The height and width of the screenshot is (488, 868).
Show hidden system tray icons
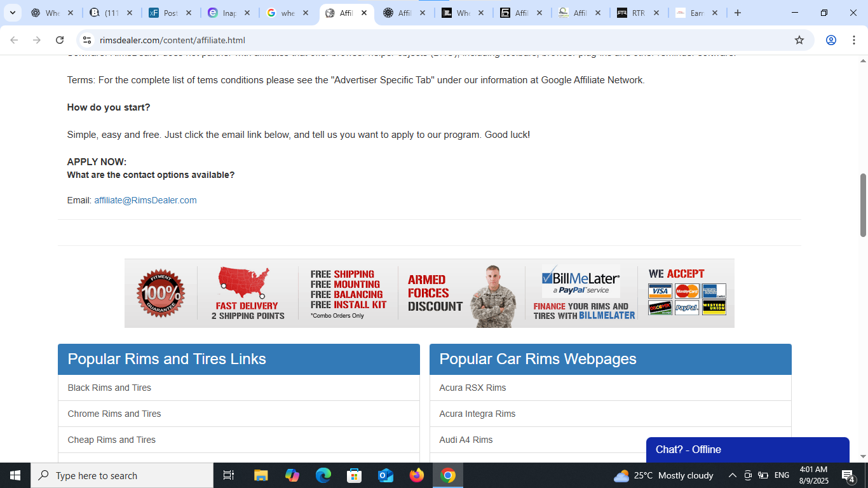point(732,475)
